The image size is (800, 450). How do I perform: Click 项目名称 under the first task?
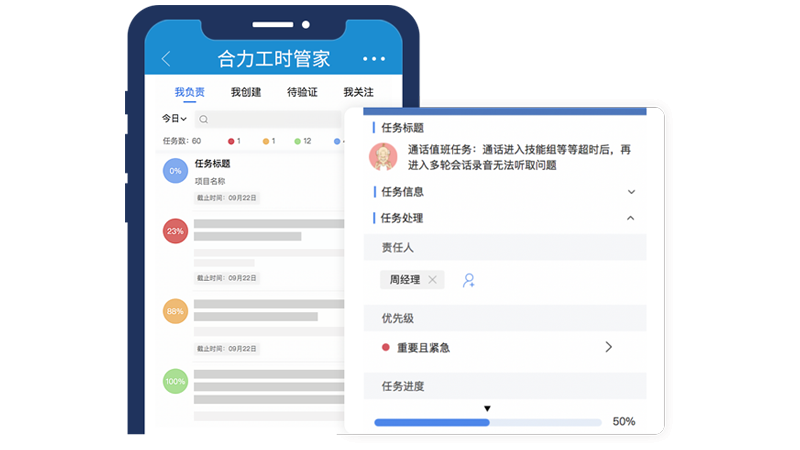210,181
